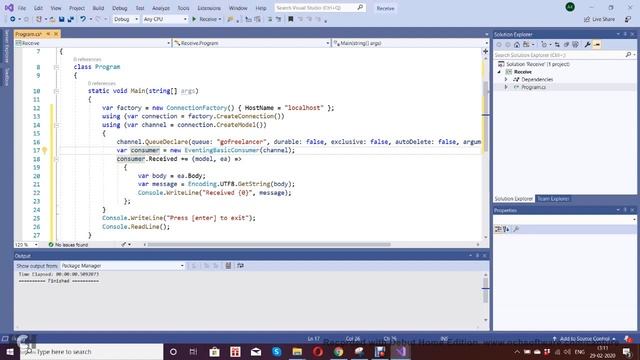Open the Any CPU platform dropdown
640x360 pixels.
pyautogui.click(x=165, y=19)
